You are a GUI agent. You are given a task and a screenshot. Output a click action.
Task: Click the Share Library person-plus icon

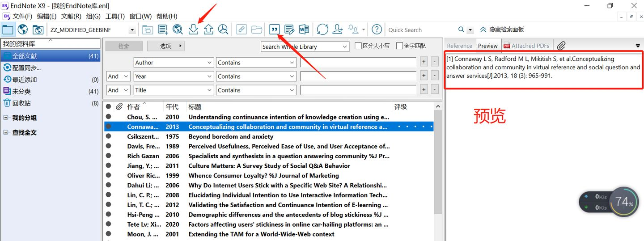pyautogui.click(x=338, y=30)
